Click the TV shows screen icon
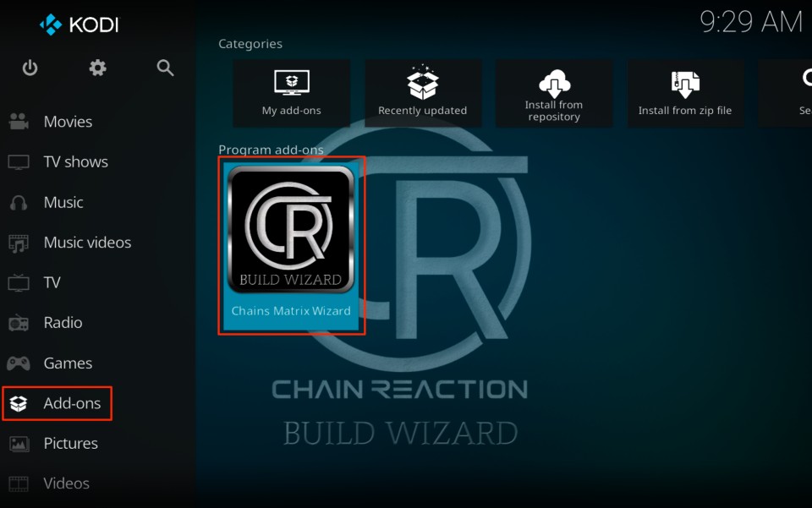 [19, 162]
